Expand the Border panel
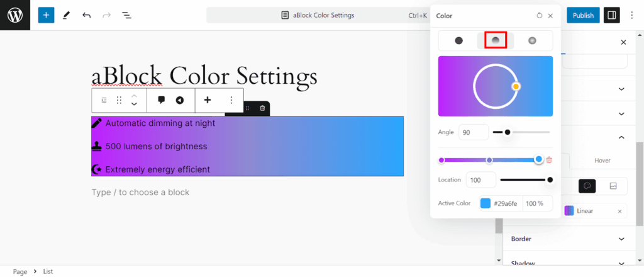 point(569,239)
